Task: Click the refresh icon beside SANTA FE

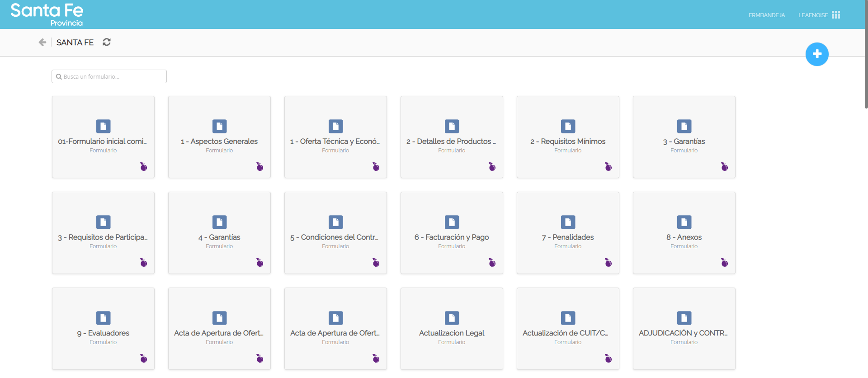Action: click(x=107, y=42)
